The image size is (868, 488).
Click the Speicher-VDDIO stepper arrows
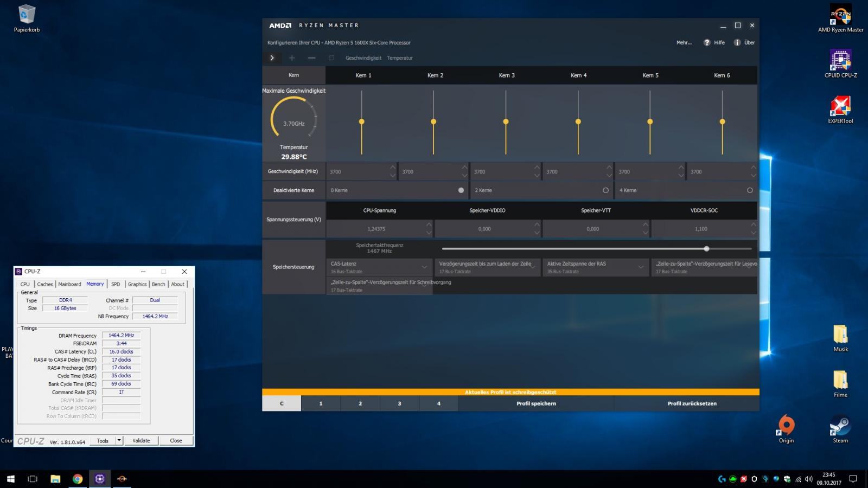pos(537,229)
